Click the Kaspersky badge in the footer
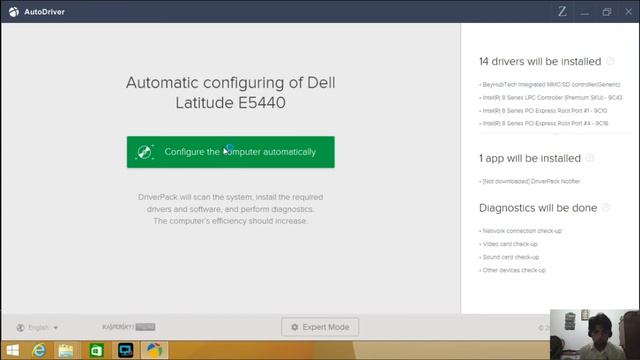640x360 pixels. coord(129,327)
